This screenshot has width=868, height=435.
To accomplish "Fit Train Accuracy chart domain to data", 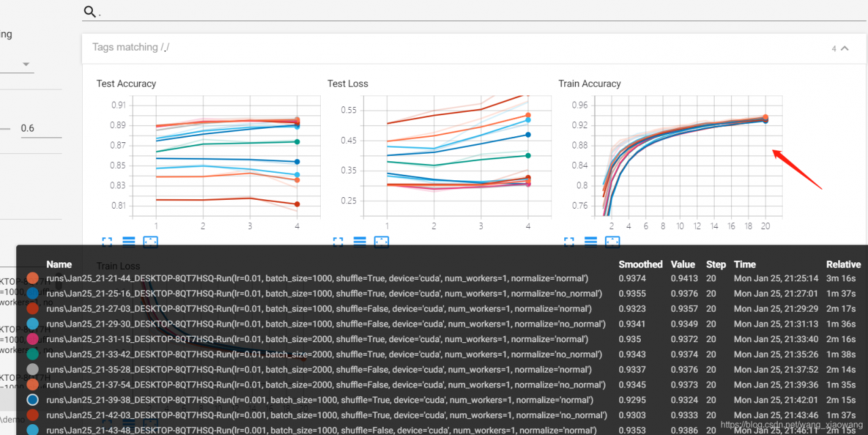I will [x=612, y=241].
